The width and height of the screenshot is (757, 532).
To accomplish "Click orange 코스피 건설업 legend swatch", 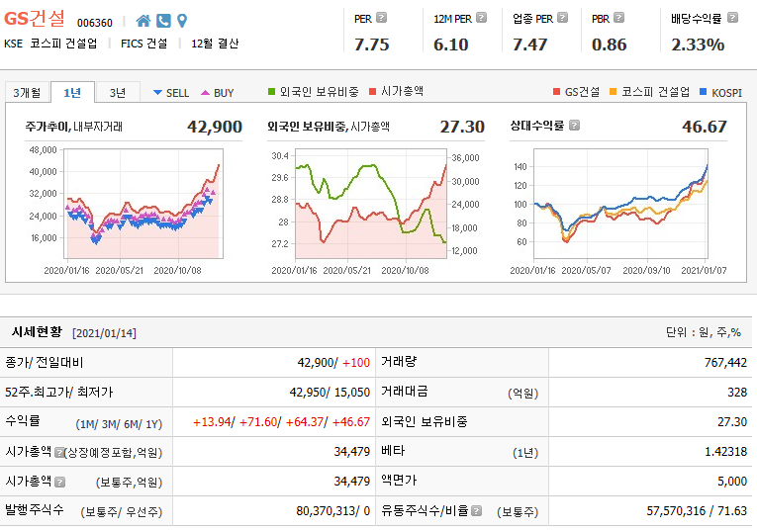I will 614,92.
